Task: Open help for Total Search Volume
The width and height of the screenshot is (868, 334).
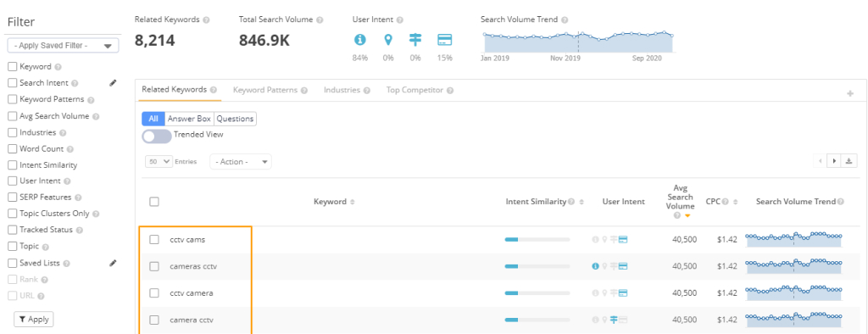Action: pos(320,20)
